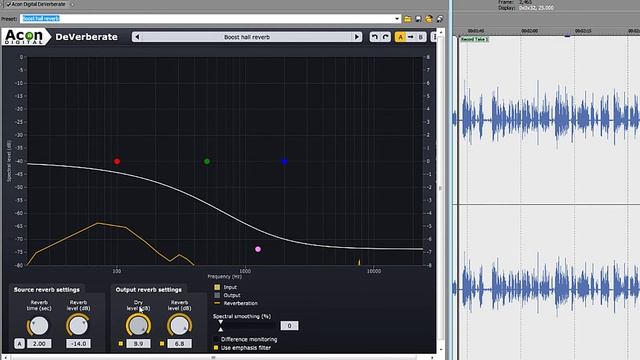Viewport: 640px width, 360px height.
Task: Click the 00:02:00 timeline ruler mark
Action: [x=529, y=31]
